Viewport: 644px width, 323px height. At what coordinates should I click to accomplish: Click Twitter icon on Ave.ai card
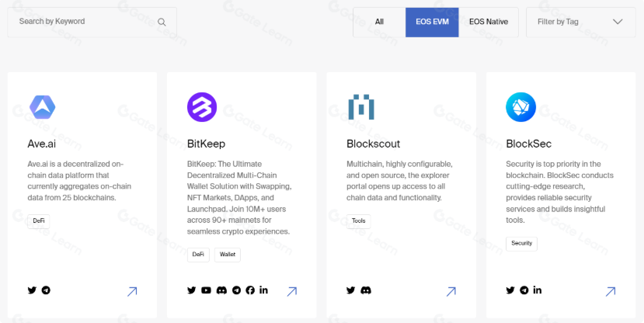pyautogui.click(x=32, y=290)
